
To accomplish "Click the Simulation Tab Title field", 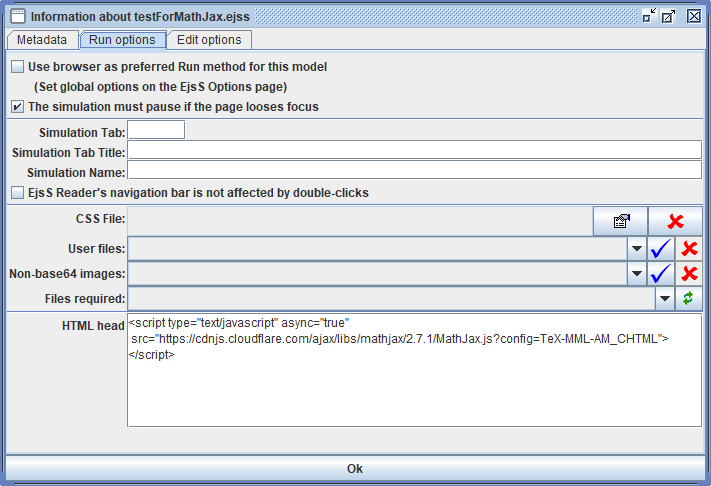I will pyautogui.click(x=414, y=150).
